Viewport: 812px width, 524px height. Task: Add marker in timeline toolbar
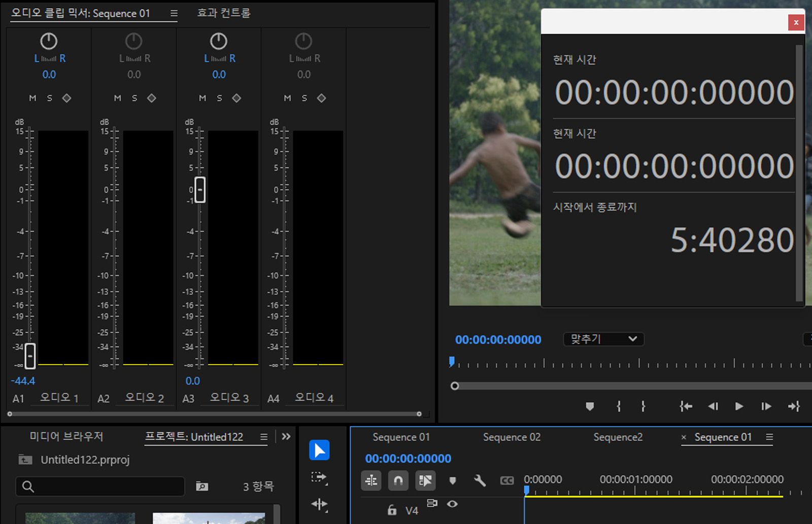point(453,480)
